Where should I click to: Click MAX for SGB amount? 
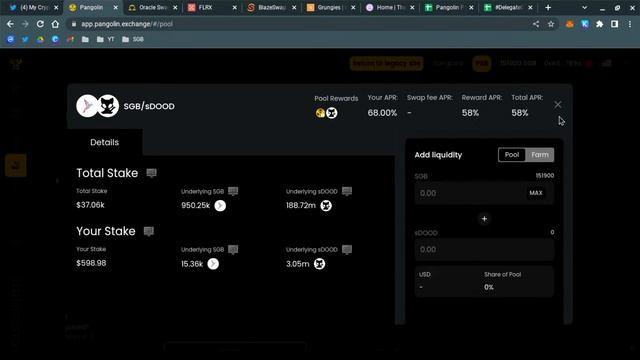click(536, 193)
